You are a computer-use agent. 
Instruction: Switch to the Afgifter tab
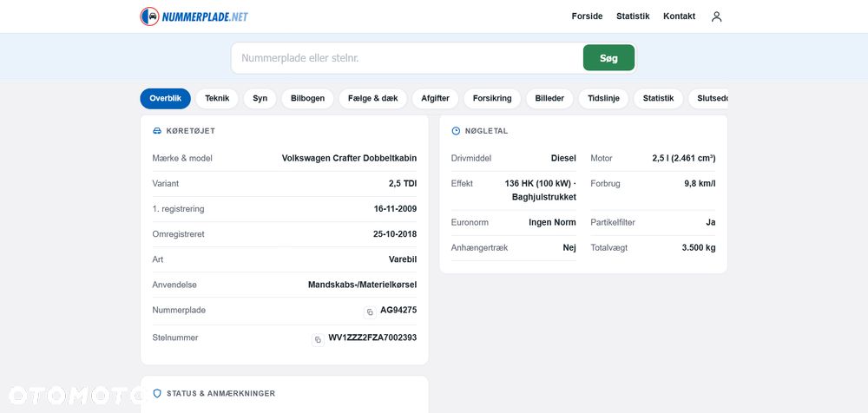[x=435, y=99]
